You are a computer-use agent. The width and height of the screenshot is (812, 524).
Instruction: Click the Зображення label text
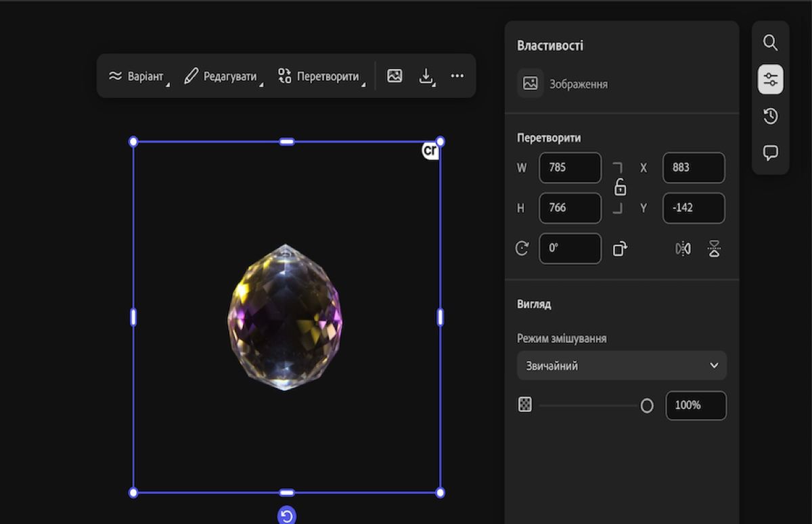pos(579,85)
